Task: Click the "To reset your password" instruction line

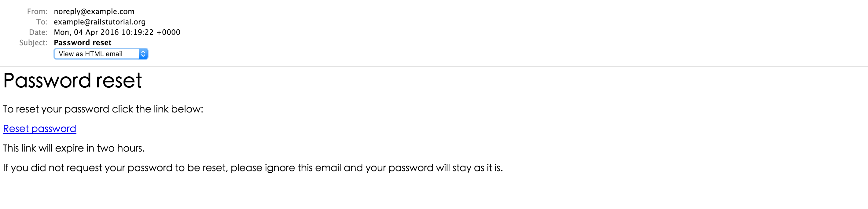Action: pos(103,109)
